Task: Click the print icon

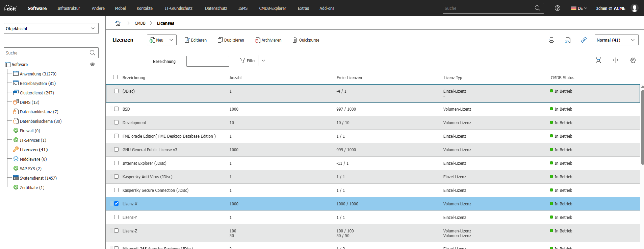Action: 551,40
